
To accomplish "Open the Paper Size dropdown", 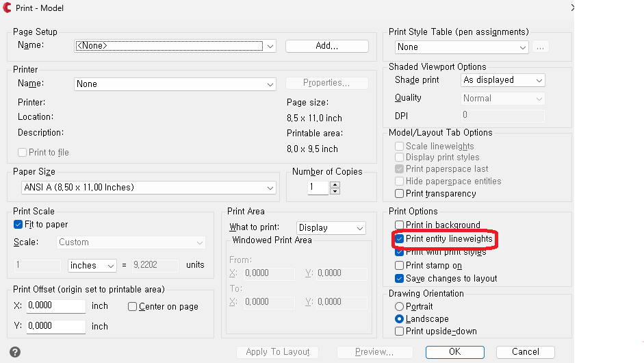I will tap(270, 188).
